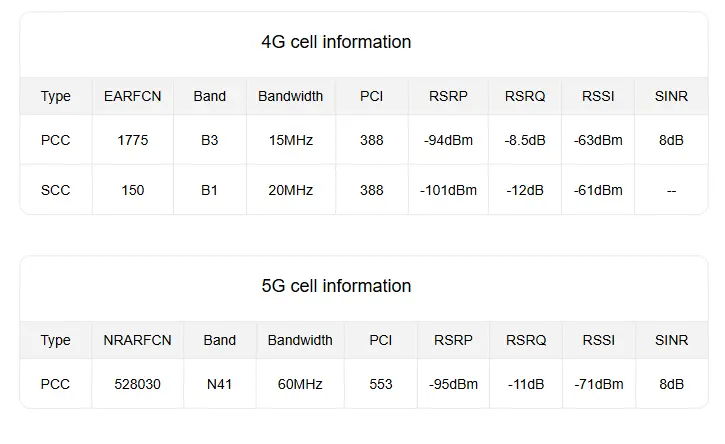Select the -8.5dB RSRQ value
Screen dimensions: 725x444
[525, 140]
